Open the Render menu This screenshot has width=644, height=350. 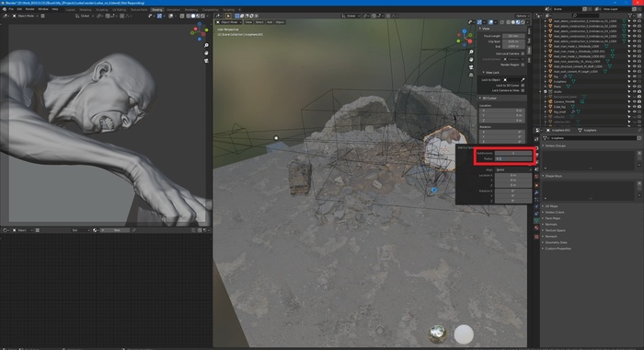(x=30, y=9)
